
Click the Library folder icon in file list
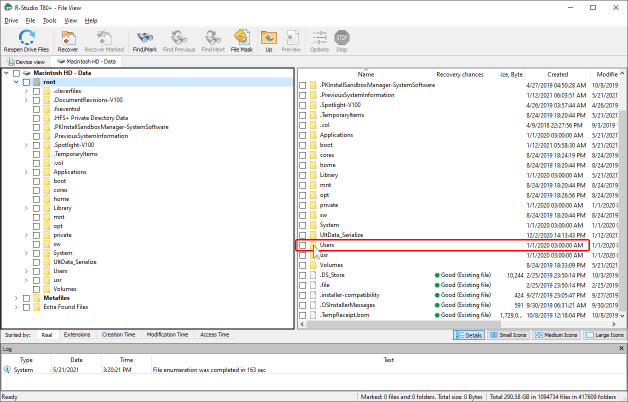[x=313, y=175]
